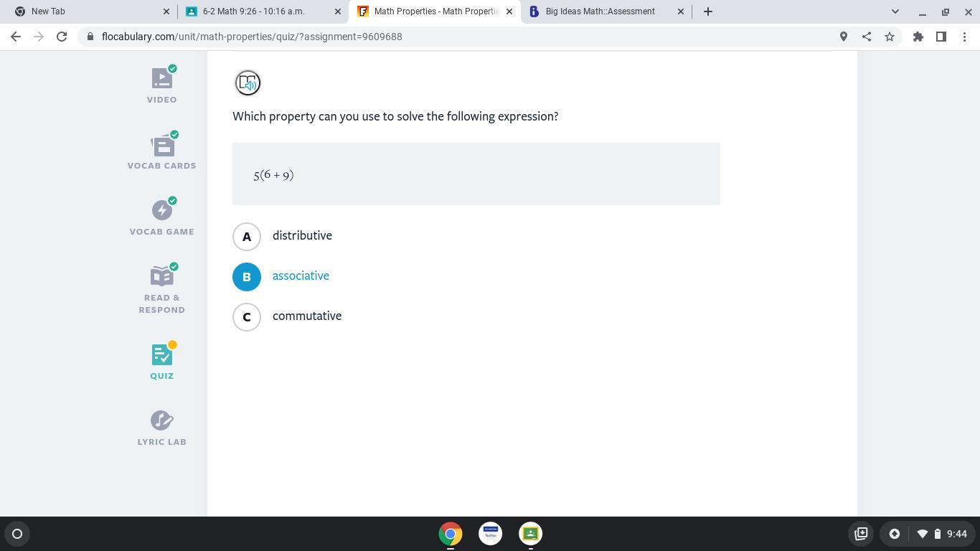Reload the current page
980x551 pixels.
coord(62,37)
